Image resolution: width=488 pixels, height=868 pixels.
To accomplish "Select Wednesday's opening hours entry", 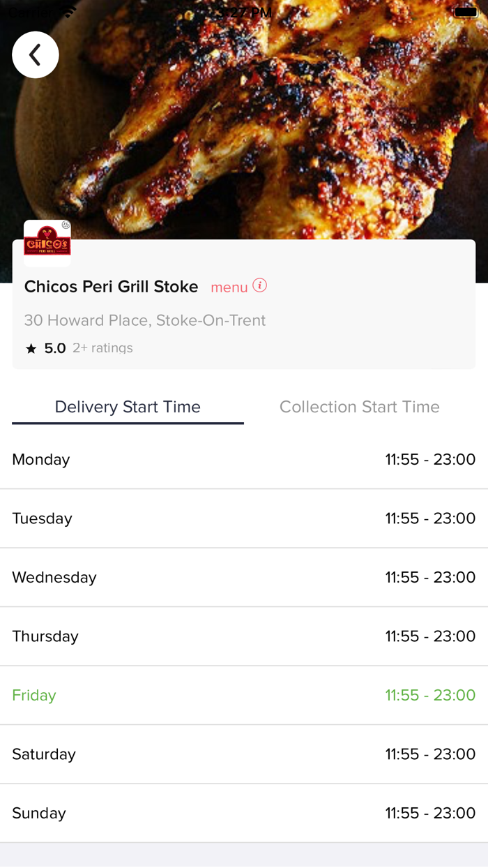I will coord(244,577).
